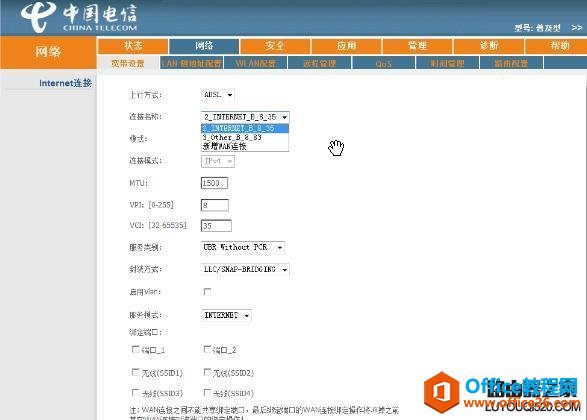The image size is (587, 420).
Task: Click the 服务类别 label
Action: (x=146, y=247)
